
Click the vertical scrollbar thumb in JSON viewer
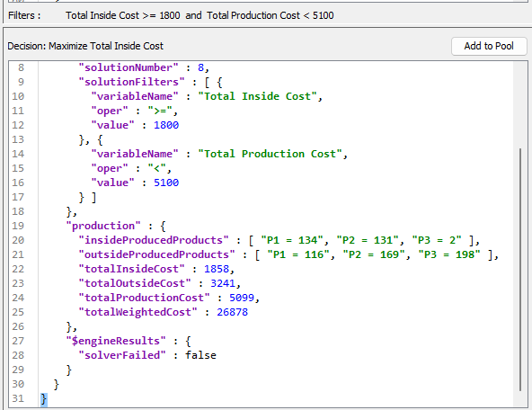(x=520, y=270)
